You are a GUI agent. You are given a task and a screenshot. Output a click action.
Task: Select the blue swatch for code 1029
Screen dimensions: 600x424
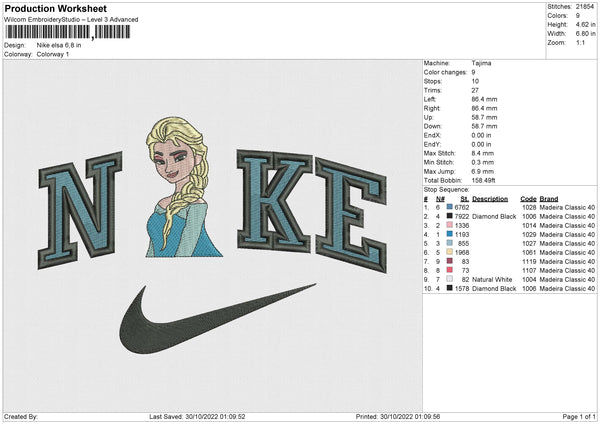pyautogui.click(x=449, y=234)
